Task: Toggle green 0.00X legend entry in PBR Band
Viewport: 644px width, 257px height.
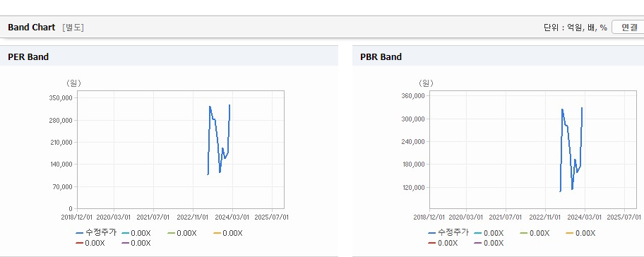Action: click(535, 233)
